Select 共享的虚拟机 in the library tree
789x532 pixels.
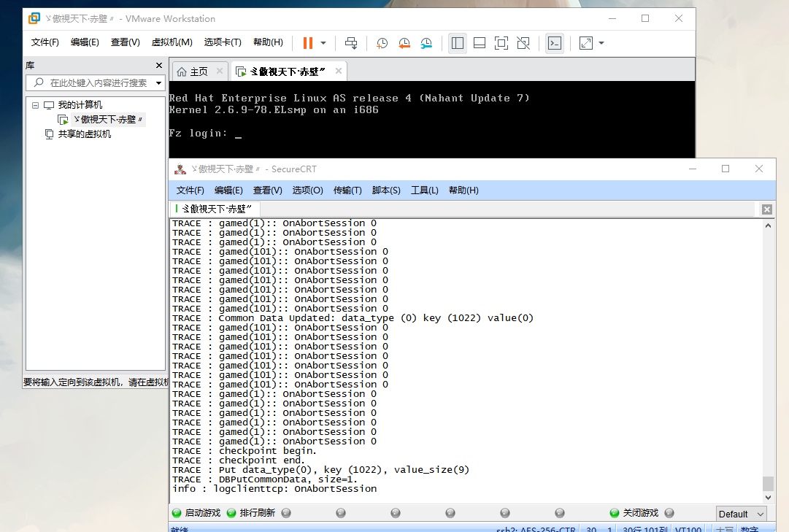(85, 134)
